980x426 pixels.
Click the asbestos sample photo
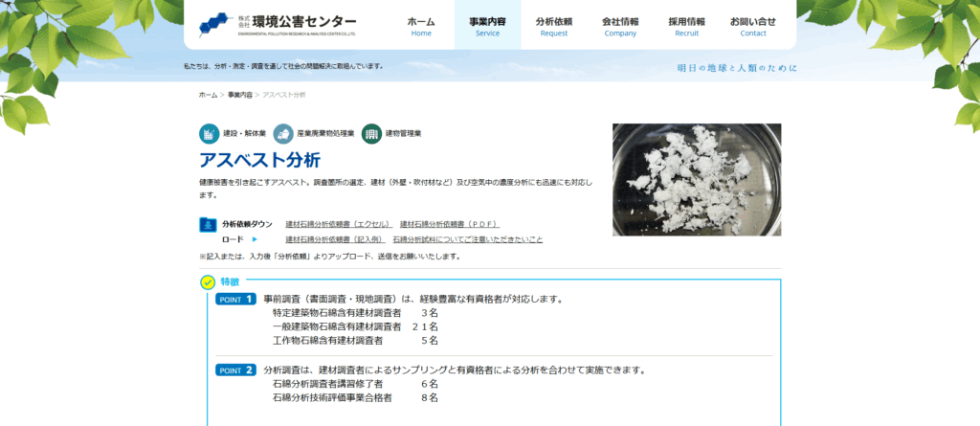tap(697, 180)
